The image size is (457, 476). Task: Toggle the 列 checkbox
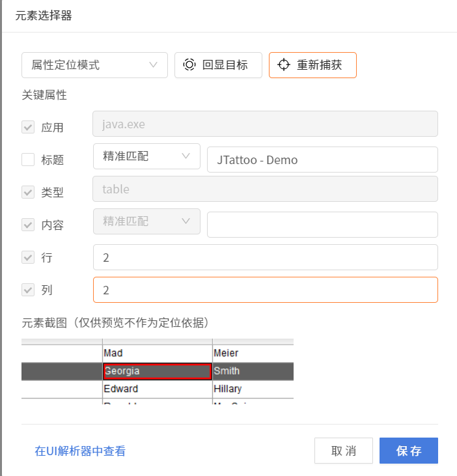tap(28, 290)
